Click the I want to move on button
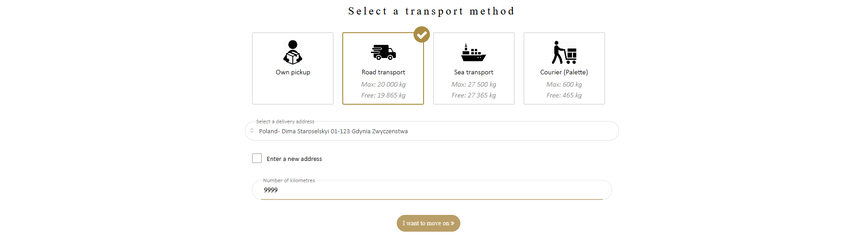This screenshot has width=868, height=238. tap(429, 223)
